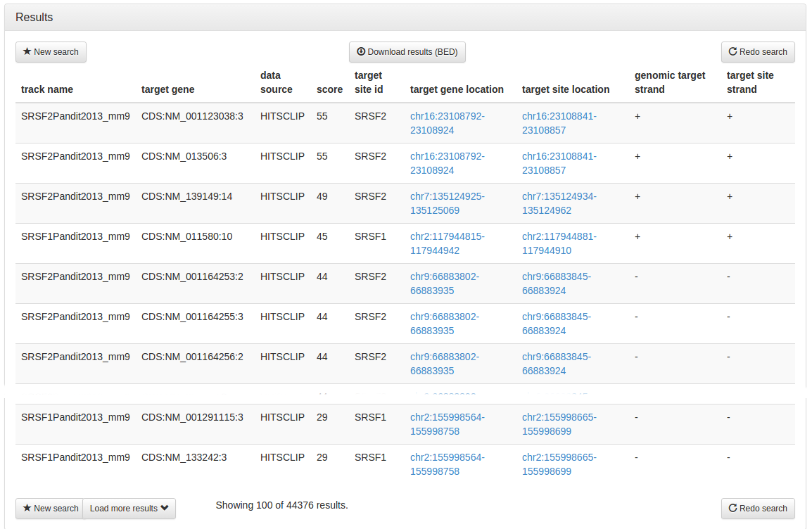Select the 'score' column header
The height and width of the screenshot is (529, 812).
click(329, 89)
